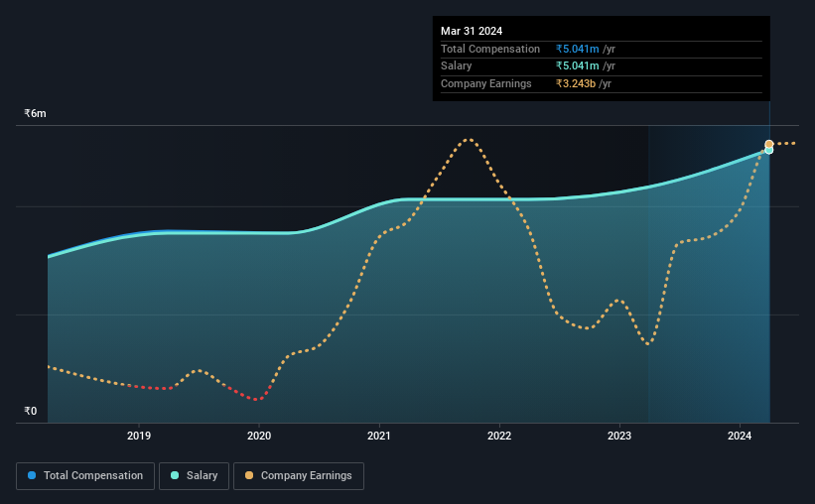The image size is (815, 504).
Task: Select the 2024 label on the x-axis
Action: (740, 436)
